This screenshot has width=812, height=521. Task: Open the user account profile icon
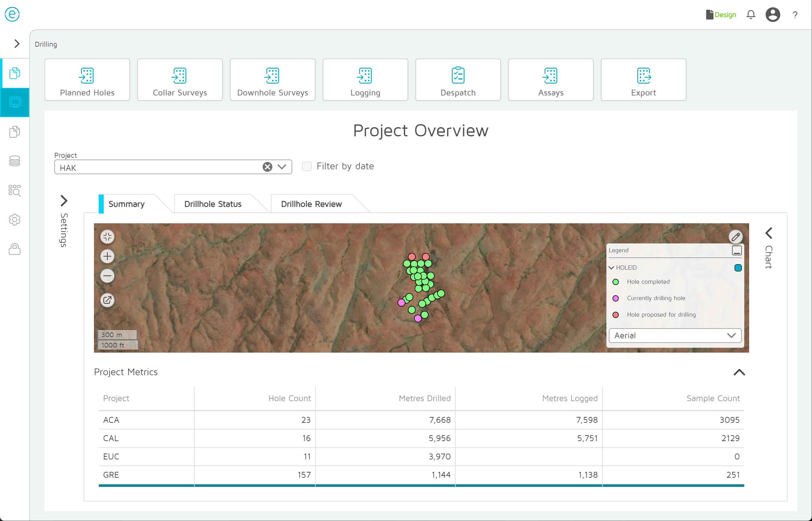click(772, 15)
